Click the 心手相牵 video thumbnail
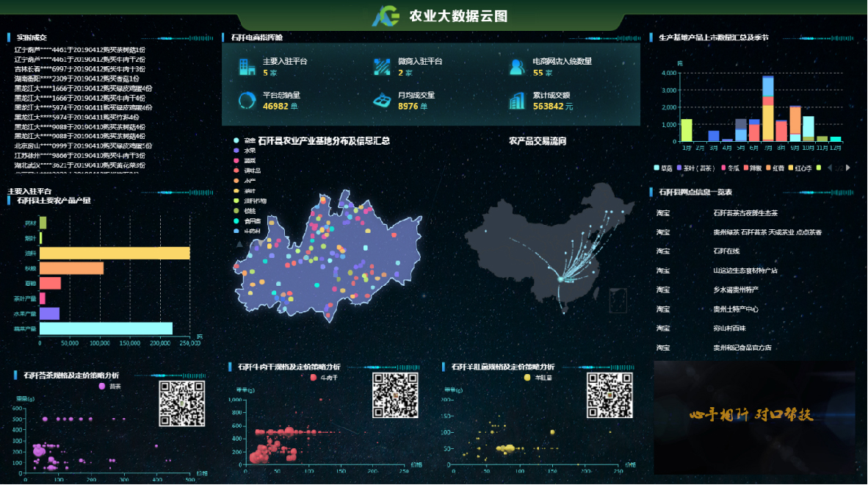This screenshot has height=485, width=868. [754, 416]
